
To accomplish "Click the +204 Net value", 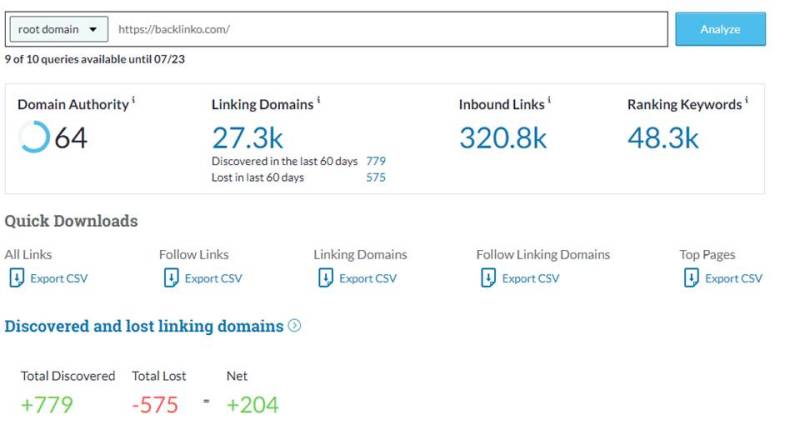I will (253, 405).
